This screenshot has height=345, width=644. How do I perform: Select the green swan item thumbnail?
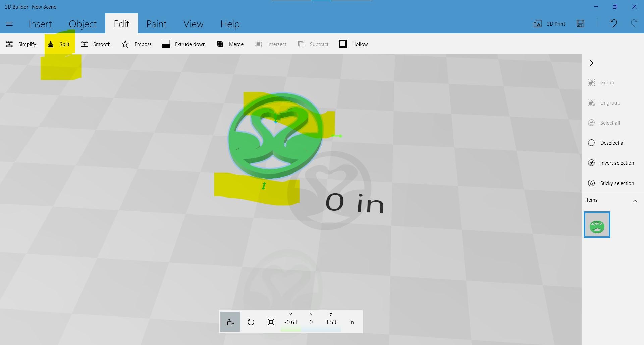[x=597, y=225]
